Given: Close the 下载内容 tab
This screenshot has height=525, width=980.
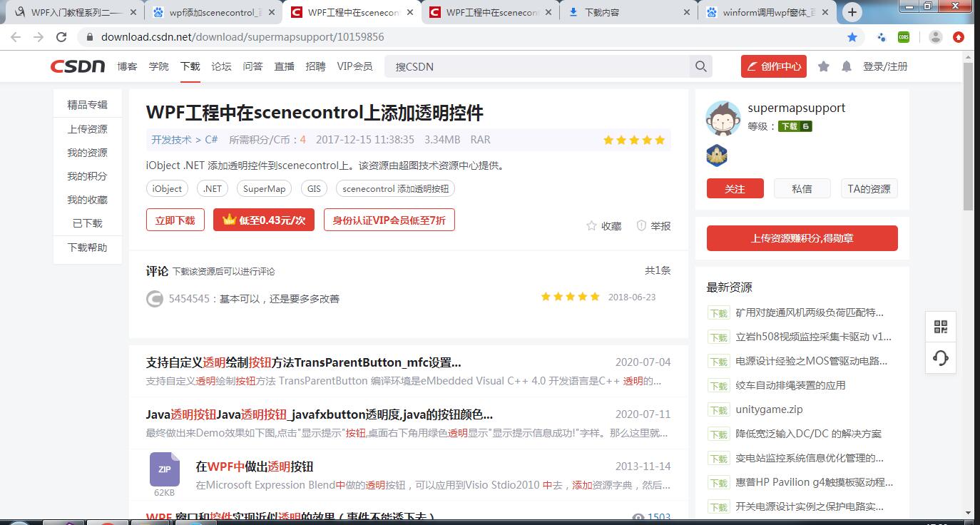Looking at the screenshot, I should 686,12.
